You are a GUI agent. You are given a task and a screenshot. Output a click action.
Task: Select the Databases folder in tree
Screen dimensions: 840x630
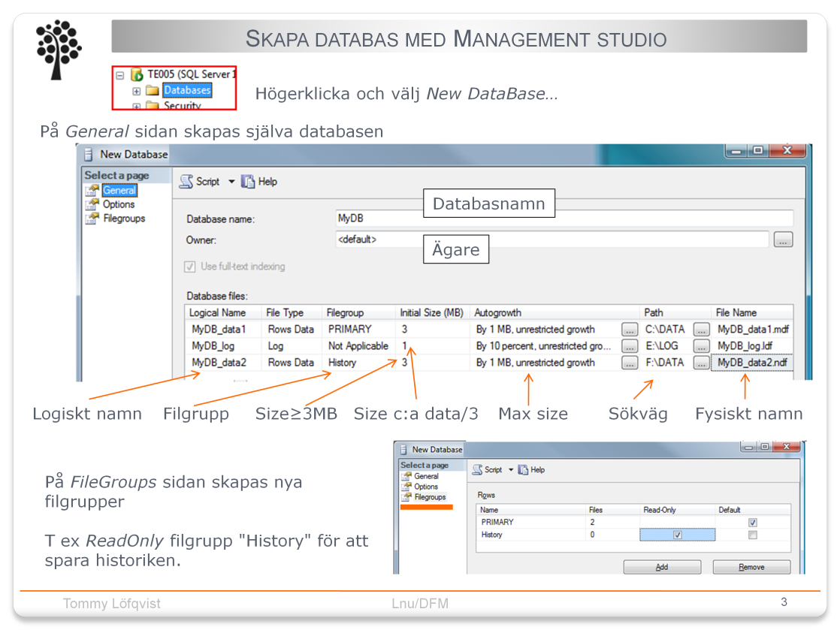187,90
